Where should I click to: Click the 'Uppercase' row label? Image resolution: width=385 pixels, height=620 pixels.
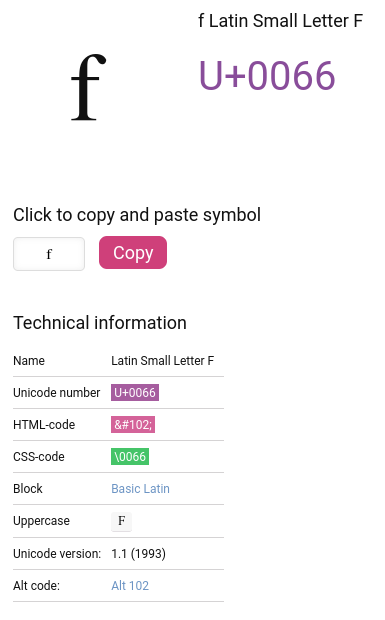41,521
